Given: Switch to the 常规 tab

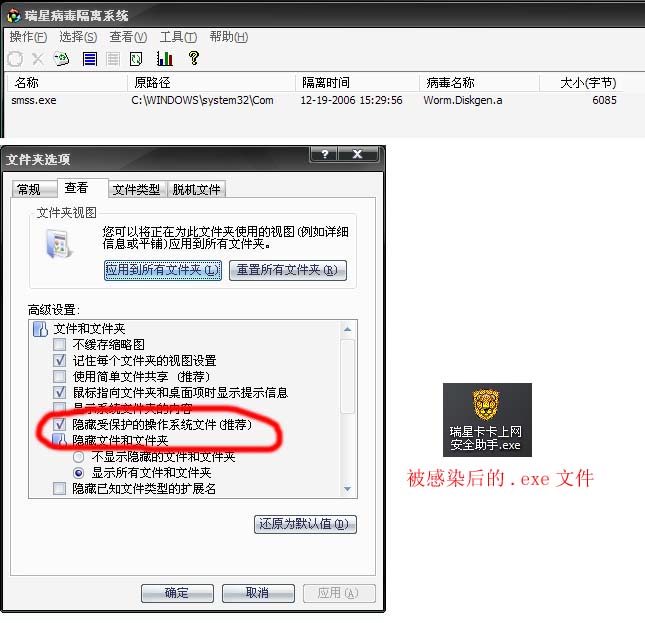Looking at the screenshot, I should [33, 190].
